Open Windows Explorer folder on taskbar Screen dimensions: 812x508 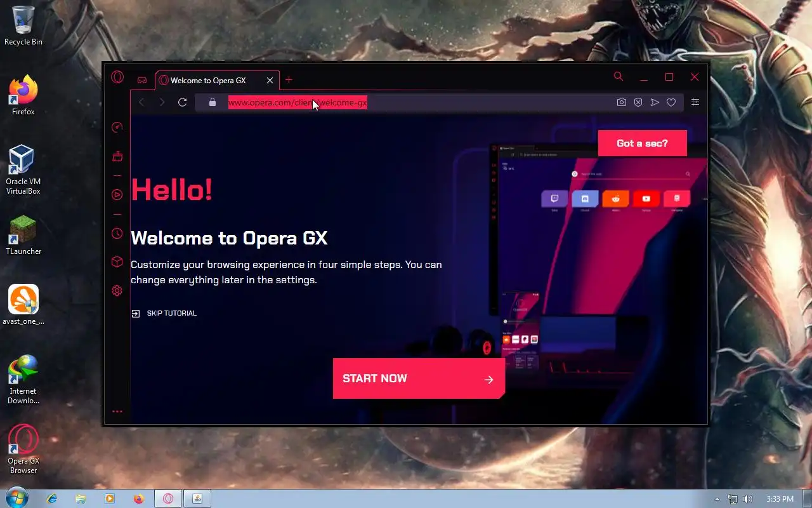(81, 499)
